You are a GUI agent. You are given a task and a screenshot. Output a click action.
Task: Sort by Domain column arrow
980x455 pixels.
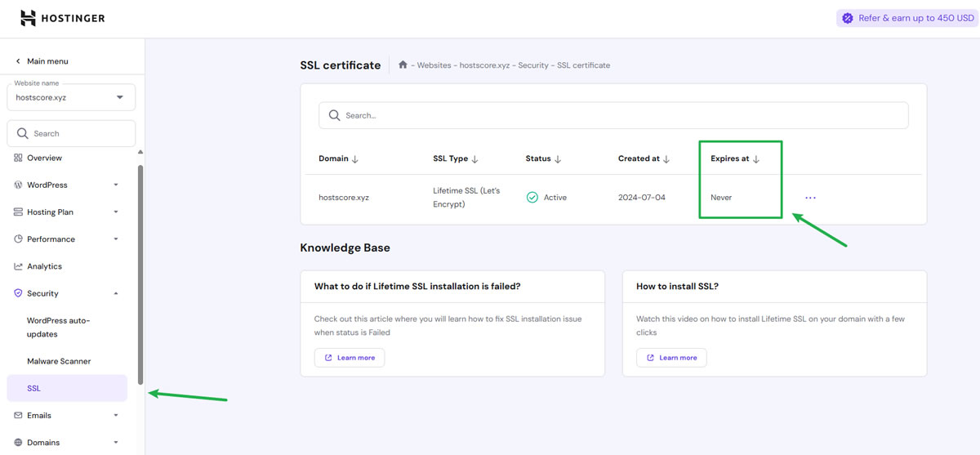(x=354, y=159)
